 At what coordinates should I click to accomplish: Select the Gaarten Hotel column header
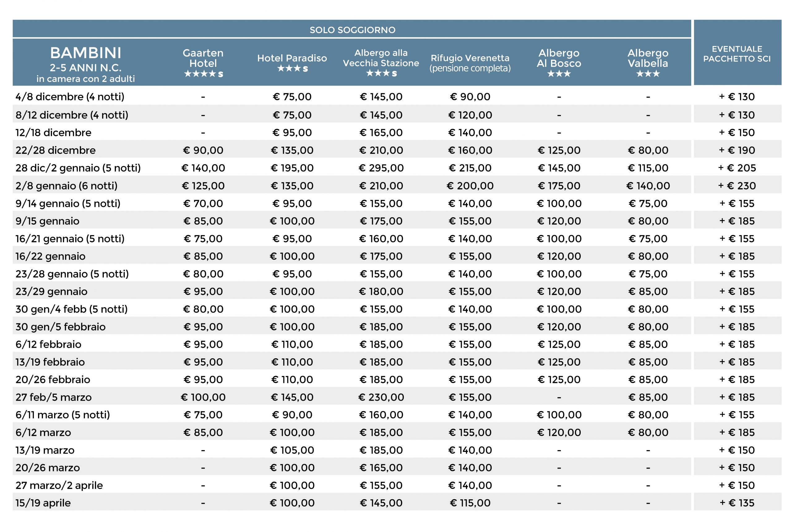click(x=203, y=63)
